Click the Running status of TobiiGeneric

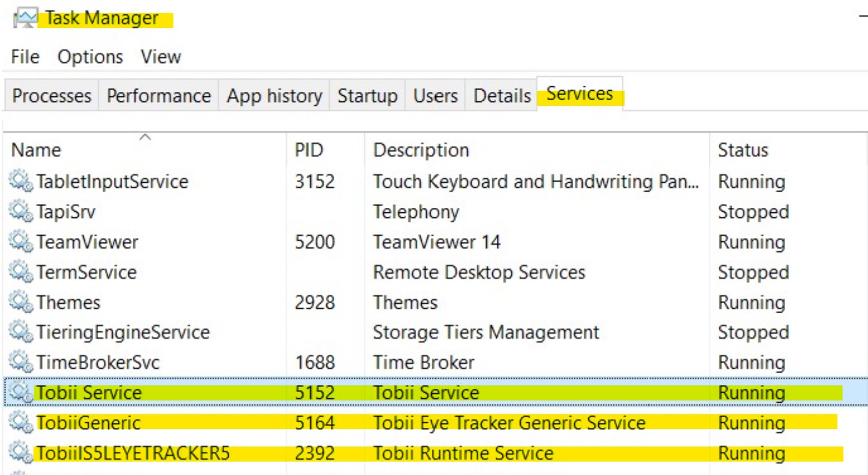[x=751, y=423]
